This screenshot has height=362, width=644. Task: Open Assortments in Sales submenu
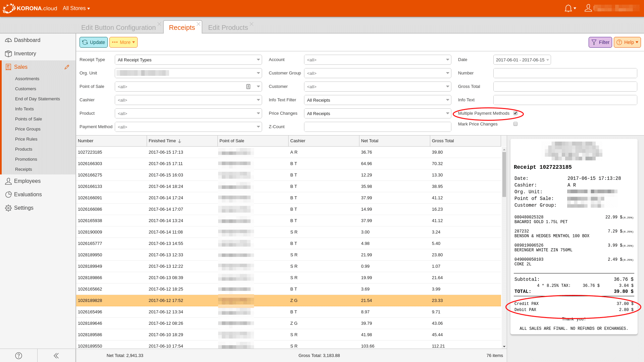coord(27,79)
